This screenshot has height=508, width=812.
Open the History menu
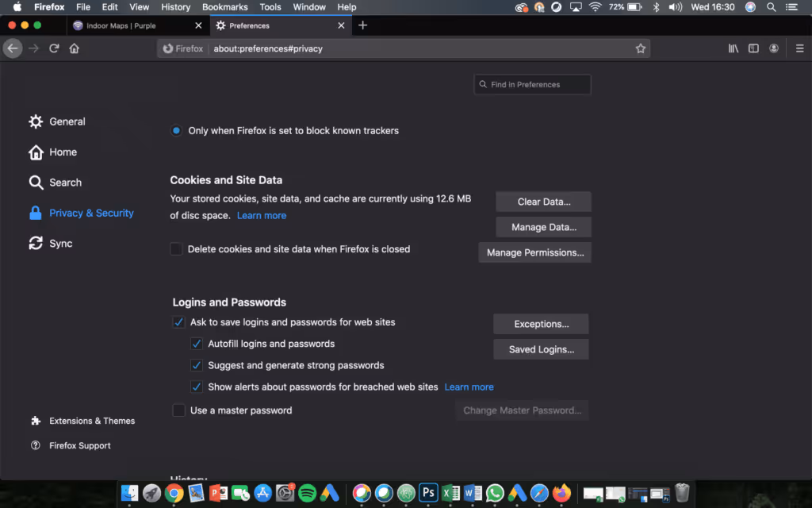175,7
